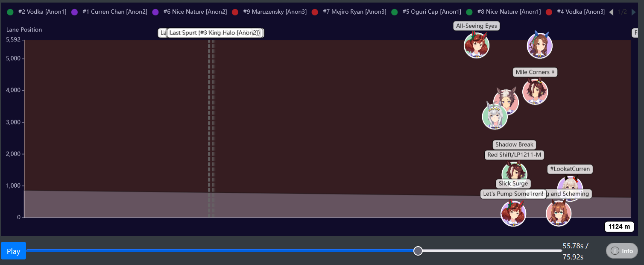Click the Info icon button
The height and width of the screenshot is (265, 644).
(622, 251)
